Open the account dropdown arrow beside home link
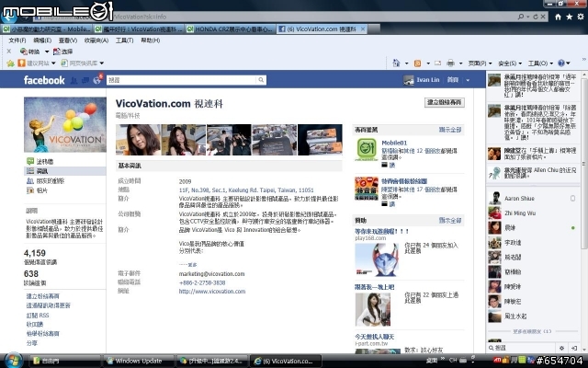 pyautogui.click(x=468, y=80)
